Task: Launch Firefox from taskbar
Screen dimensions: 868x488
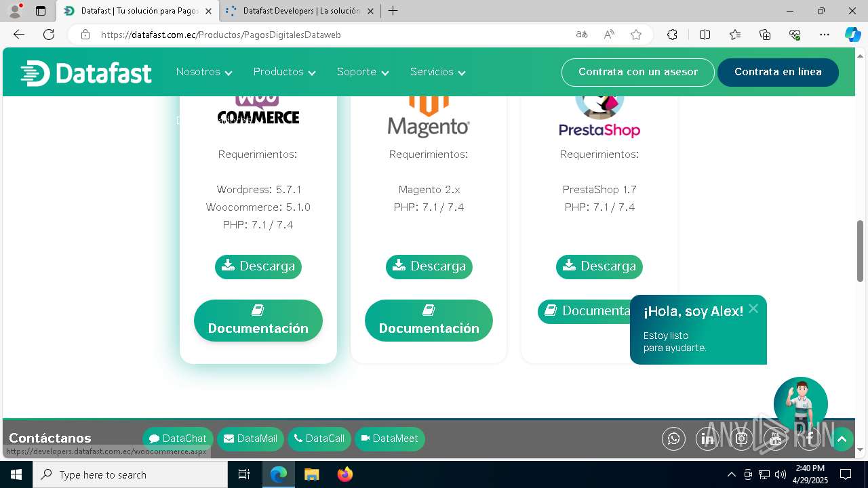Action: click(345, 474)
